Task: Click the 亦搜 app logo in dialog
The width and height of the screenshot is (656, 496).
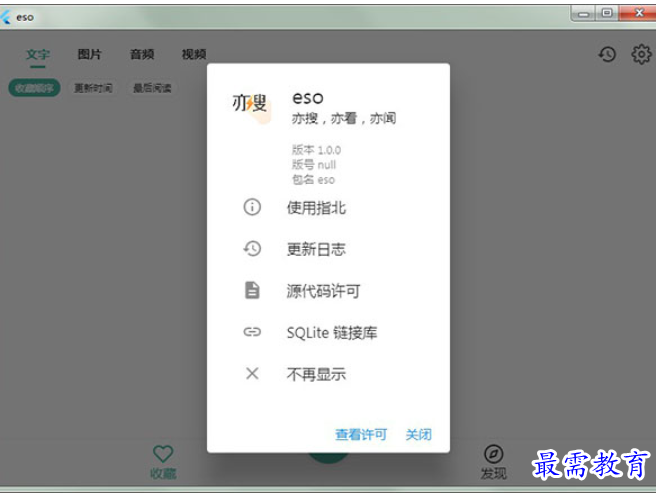Action: click(x=250, y=106)
